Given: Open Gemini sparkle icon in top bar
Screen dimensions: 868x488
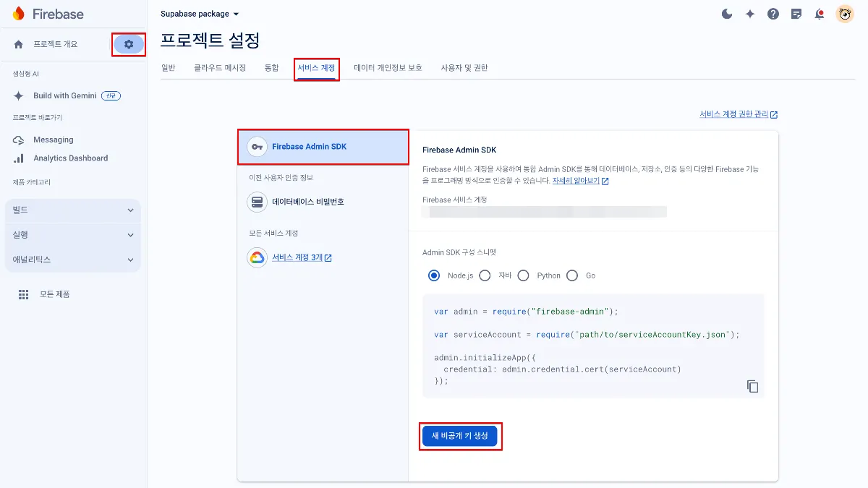Looking at the screenshot, I should [750, 14].
